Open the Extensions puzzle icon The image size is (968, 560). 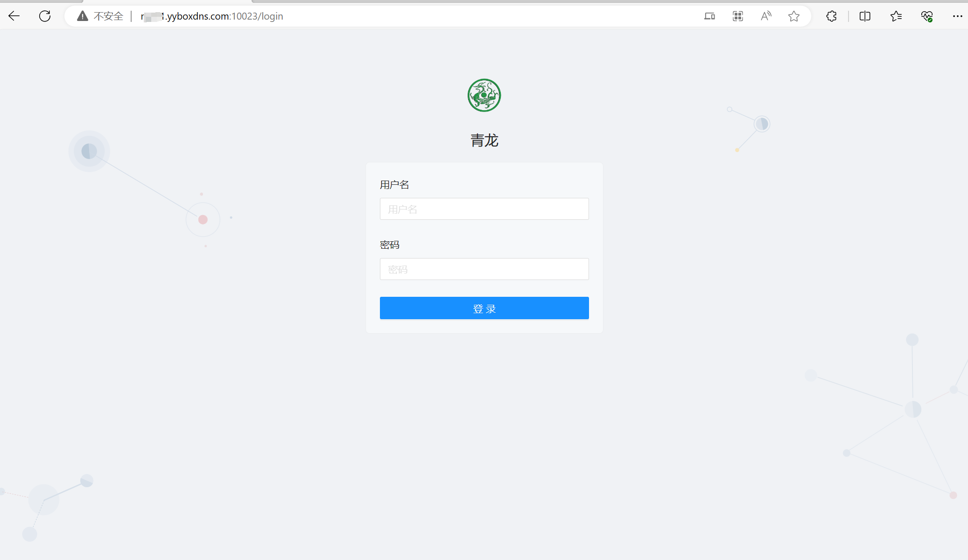coord(831,16)
